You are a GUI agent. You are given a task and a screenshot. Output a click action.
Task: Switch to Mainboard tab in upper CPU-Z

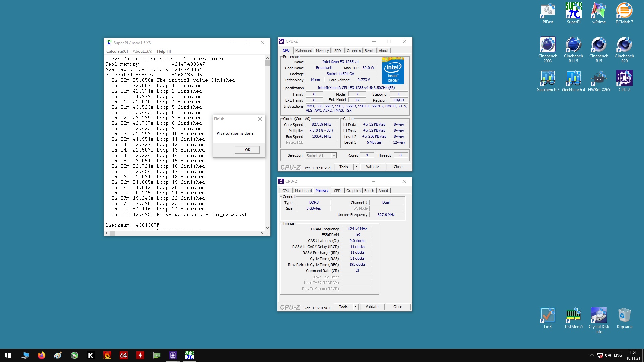[304, 51]
